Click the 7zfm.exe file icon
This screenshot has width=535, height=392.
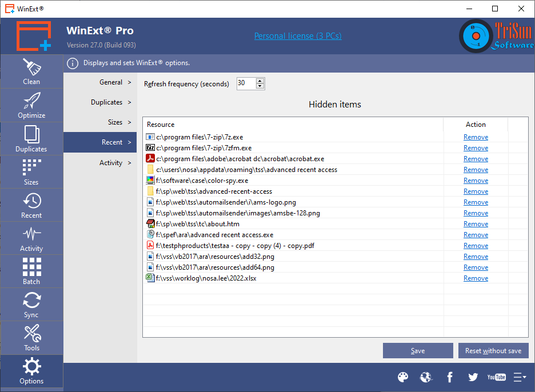(x=150, y=148)
